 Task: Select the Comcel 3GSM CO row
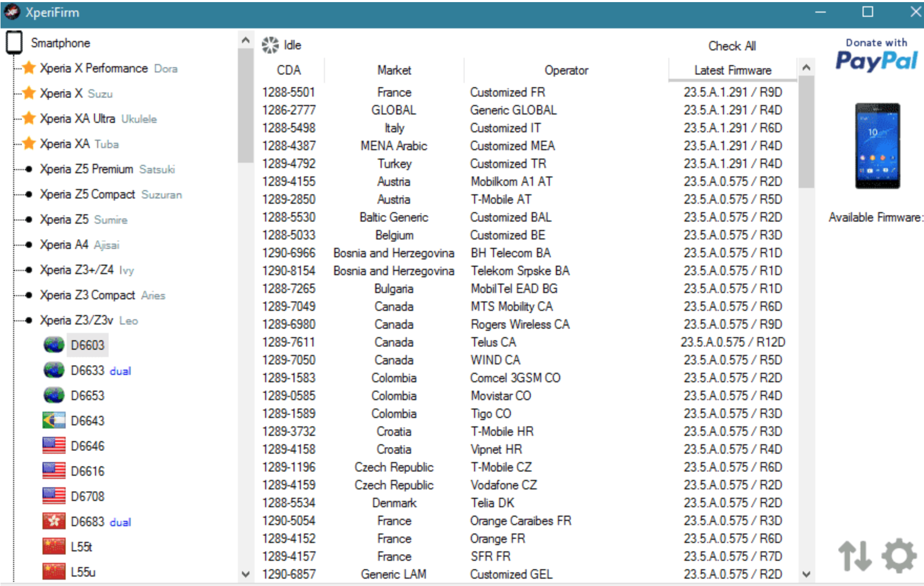[x=527, y=378]
